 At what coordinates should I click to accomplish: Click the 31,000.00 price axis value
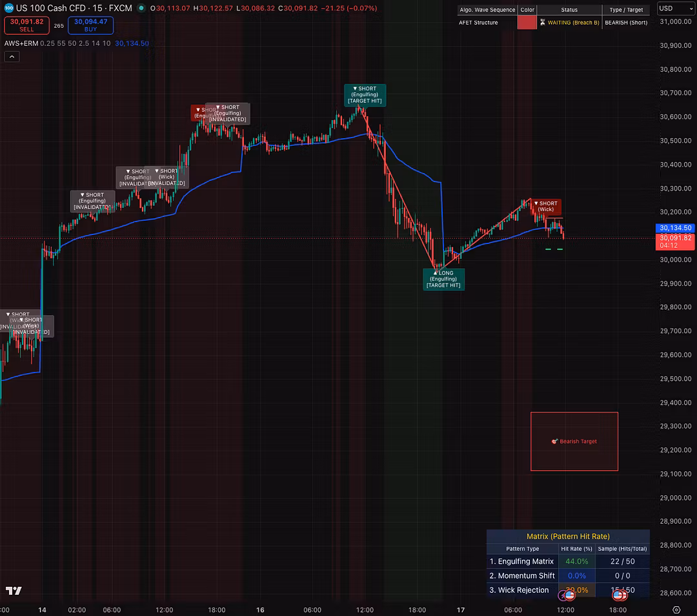(x=676, y=21)
